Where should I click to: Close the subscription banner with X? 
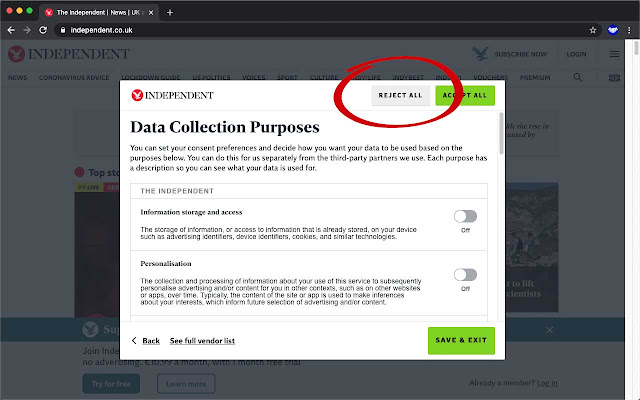pos(550,330)
